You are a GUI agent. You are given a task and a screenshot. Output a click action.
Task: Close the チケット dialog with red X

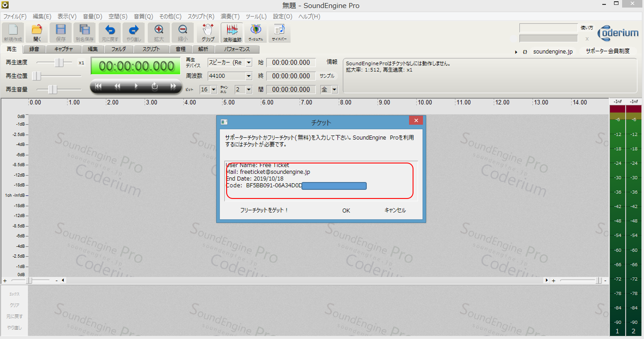416,121
